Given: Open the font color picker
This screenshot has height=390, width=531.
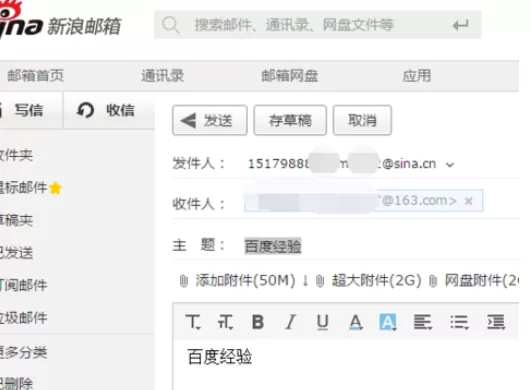Looking at the screenshot, I should click(x=355, y=322).
